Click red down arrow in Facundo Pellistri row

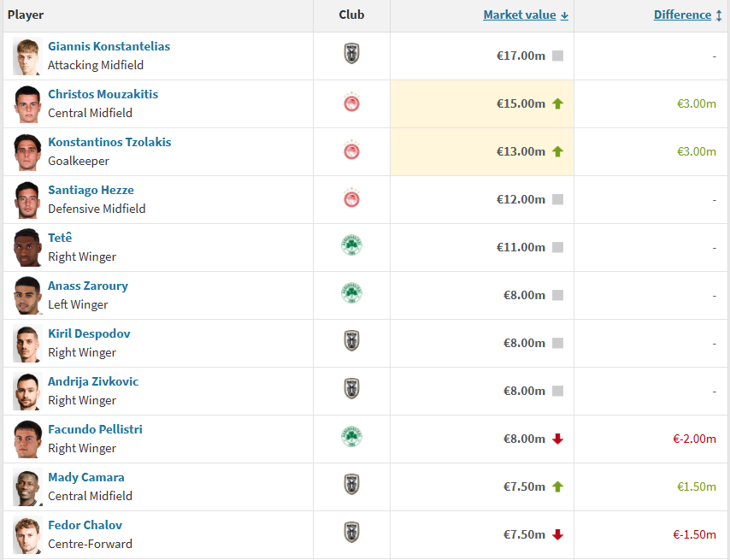tap(558, 439)
